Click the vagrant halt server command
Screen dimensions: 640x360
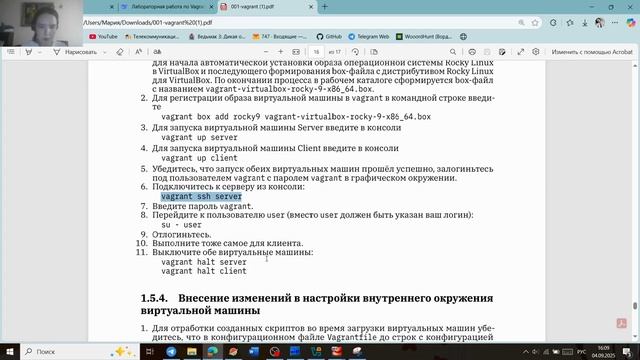pos(204,262)
